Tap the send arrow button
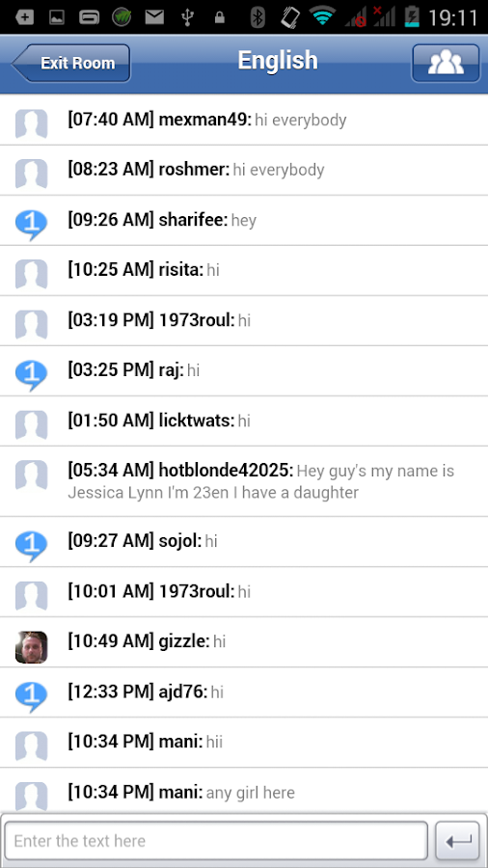 click(x=457, y=841)
